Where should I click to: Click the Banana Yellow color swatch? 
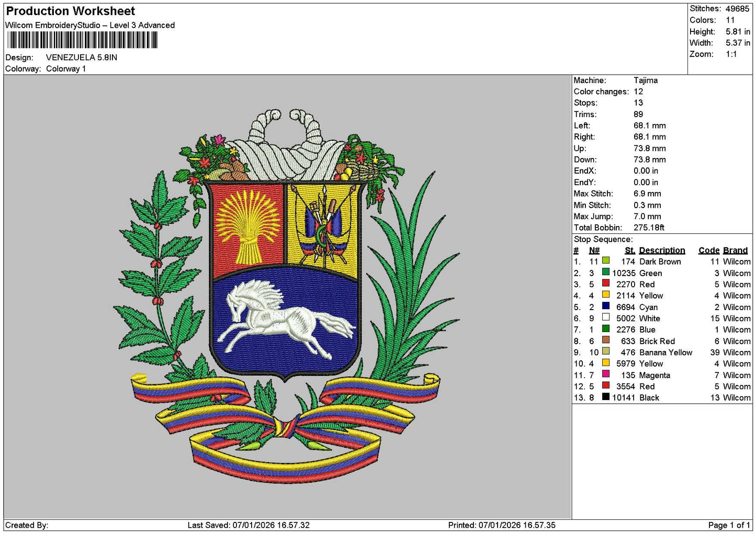point(606,351)
